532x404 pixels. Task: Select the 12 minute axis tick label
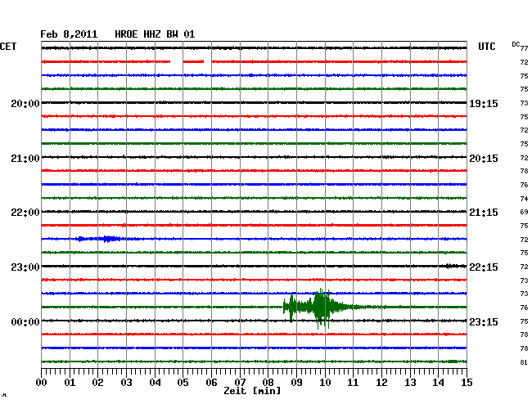pos(381,383)
